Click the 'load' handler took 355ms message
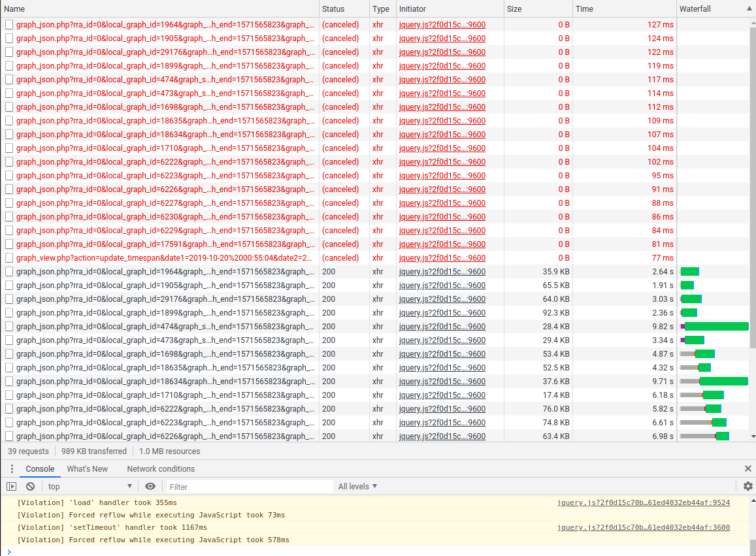 [x=97, y=502]
